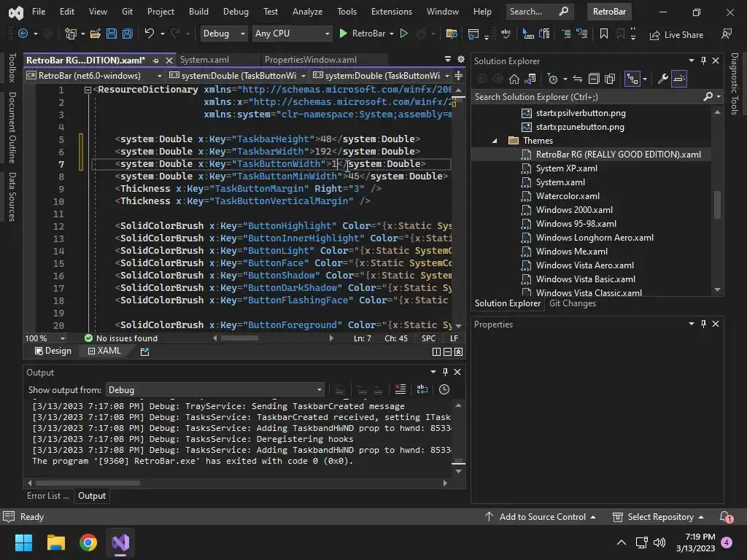747x560 pixels.
Task: Open the Extensions menu
Action: pos(392,12)
